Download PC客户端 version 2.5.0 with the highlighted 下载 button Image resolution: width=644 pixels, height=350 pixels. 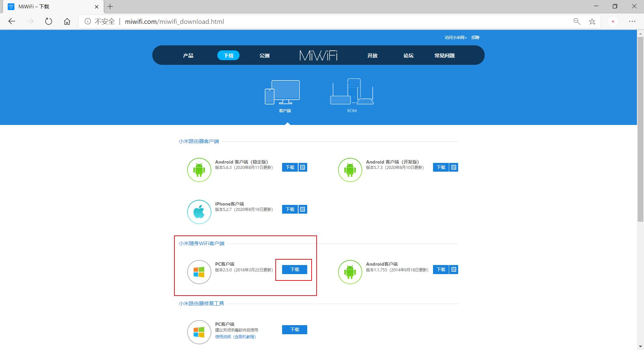pos(294,269)
